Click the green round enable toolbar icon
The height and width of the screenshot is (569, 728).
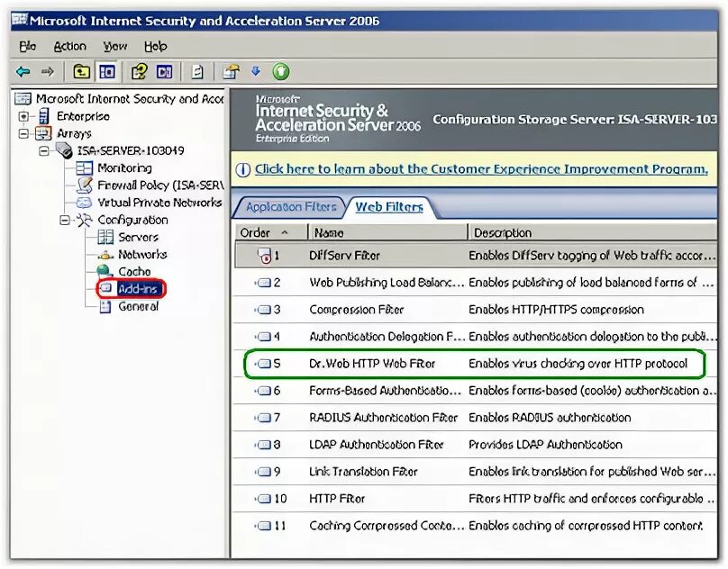tap(281, 72)
